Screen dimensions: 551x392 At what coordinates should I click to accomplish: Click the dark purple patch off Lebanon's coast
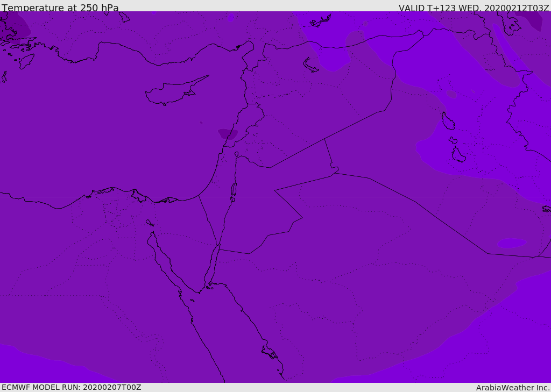(x=228, y=133)
